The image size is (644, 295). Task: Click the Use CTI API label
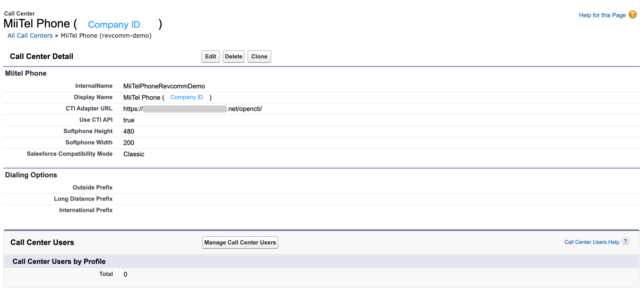(x=96, y=120)
